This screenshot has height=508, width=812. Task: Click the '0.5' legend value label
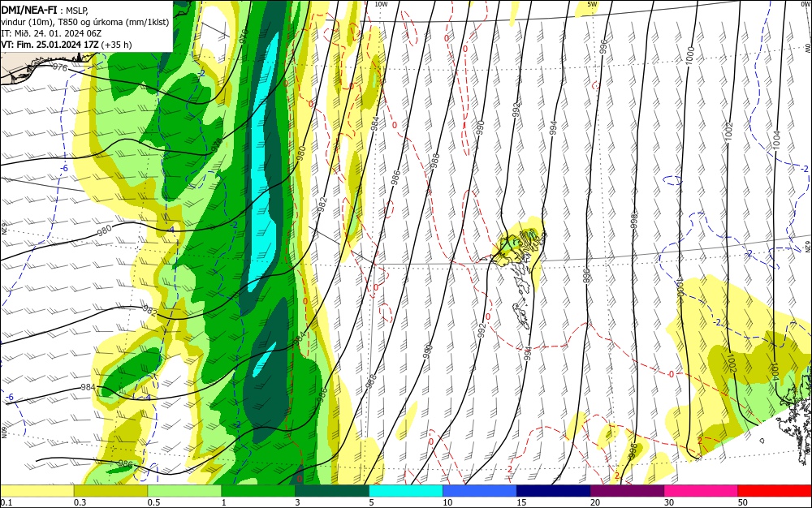pyautogui.click(x=153, y=502)
